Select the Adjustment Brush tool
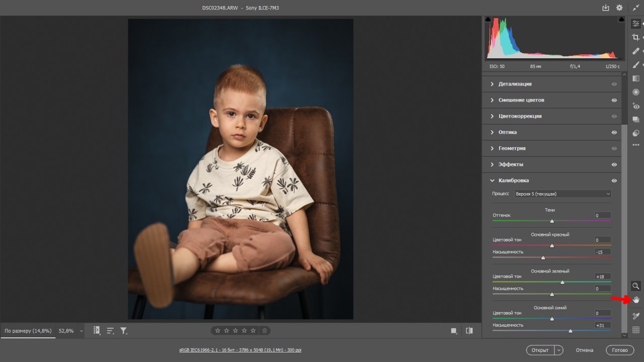 coord(636,64)
